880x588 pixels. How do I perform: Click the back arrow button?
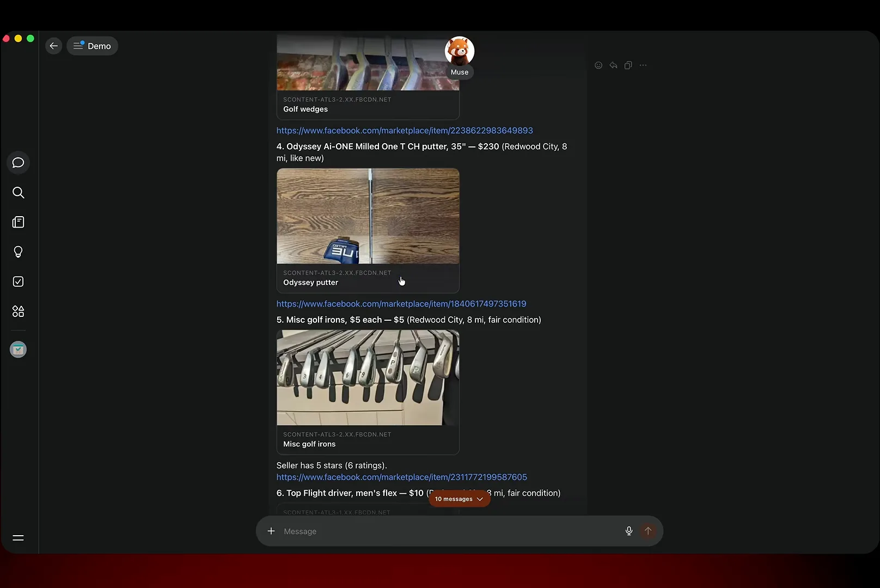click(x=53, y=46)
